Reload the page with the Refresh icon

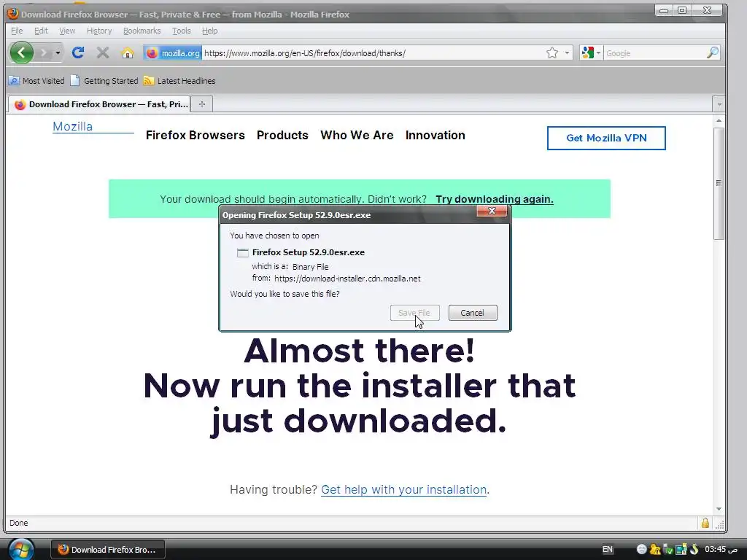78,52
